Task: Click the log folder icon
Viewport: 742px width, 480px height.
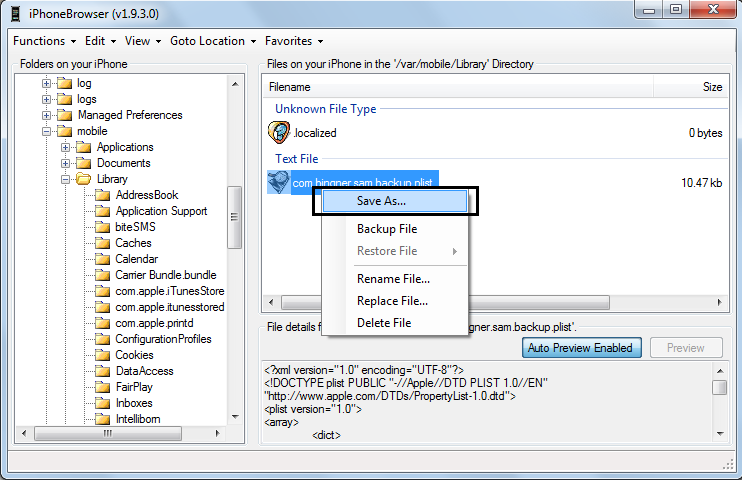Action: 64,84
